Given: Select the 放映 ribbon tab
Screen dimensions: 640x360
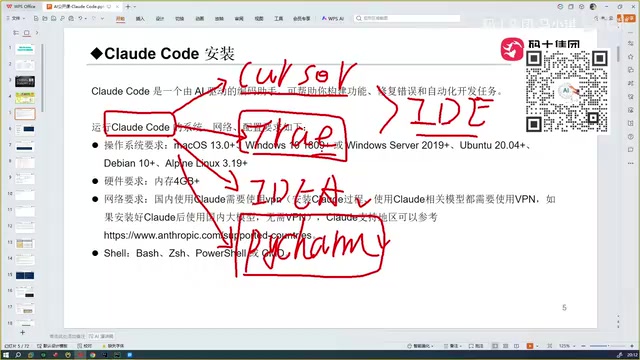Looking at the screenshot, I should coord(219,19).
